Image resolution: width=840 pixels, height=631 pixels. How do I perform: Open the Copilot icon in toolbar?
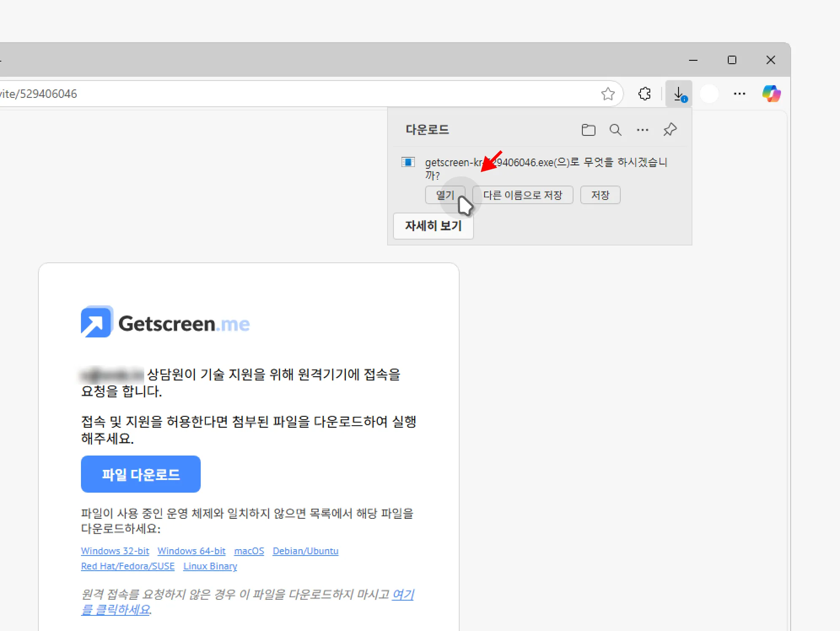click(771, 94)
